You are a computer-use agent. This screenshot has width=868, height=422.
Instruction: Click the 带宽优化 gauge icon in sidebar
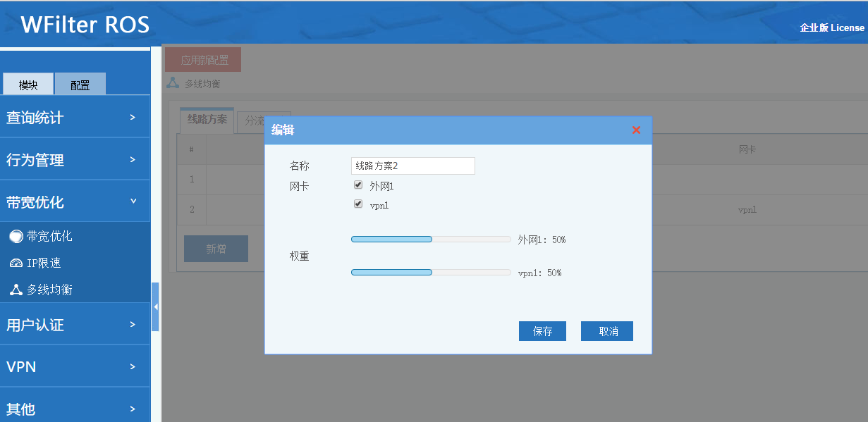tap(16, 237)
